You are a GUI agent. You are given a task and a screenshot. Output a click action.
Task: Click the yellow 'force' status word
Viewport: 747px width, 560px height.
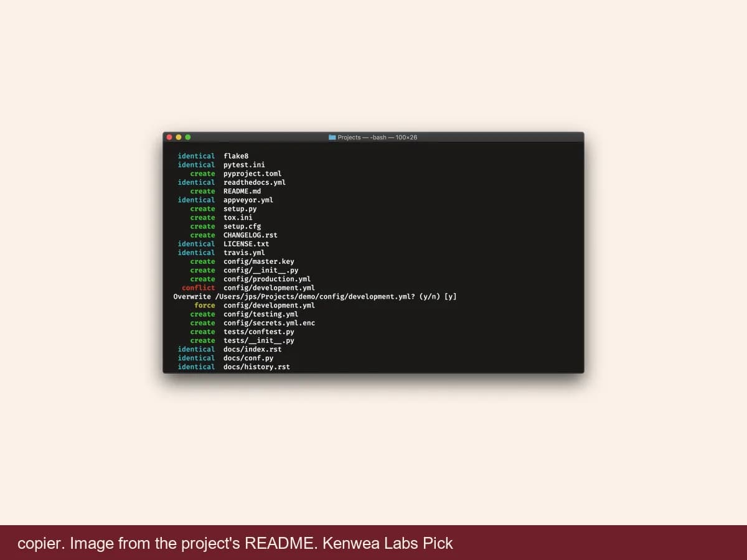coord(205,306)
